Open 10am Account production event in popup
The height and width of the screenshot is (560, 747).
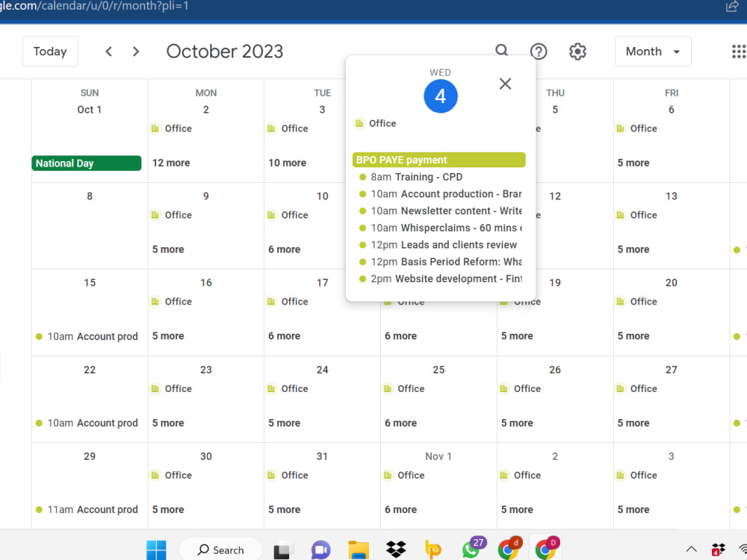pyautogui.click(x=438, y=194)
